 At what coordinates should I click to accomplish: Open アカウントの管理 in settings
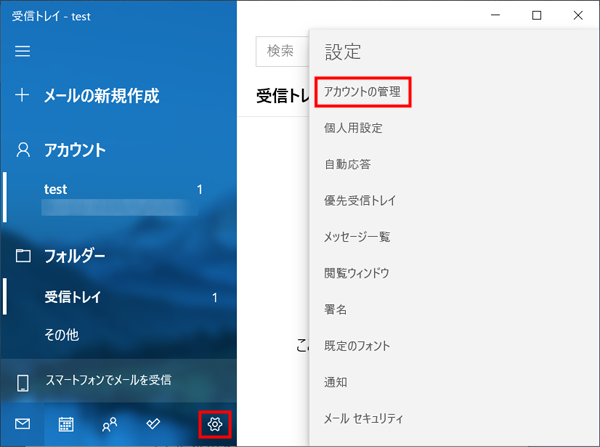coord(363,92)
